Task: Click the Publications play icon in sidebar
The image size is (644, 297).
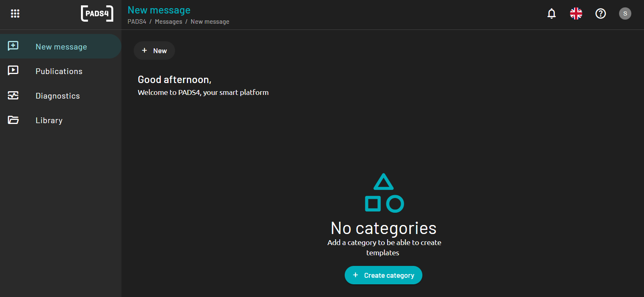Action: pos(13,70)
